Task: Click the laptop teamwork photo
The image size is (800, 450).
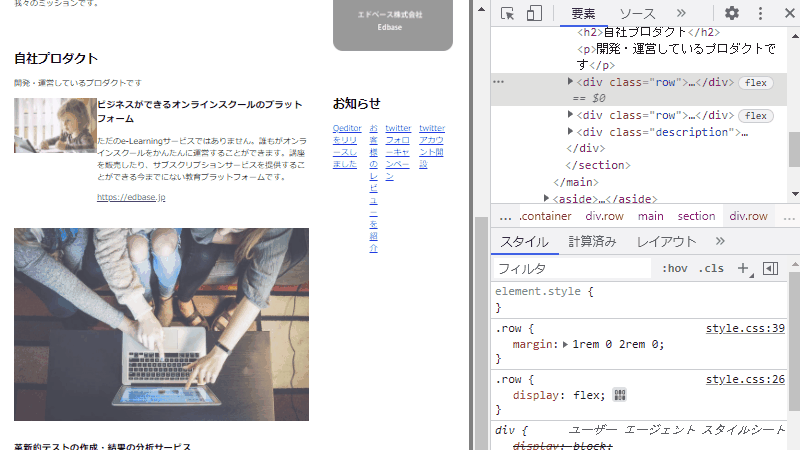Action: tap(161, 324)
